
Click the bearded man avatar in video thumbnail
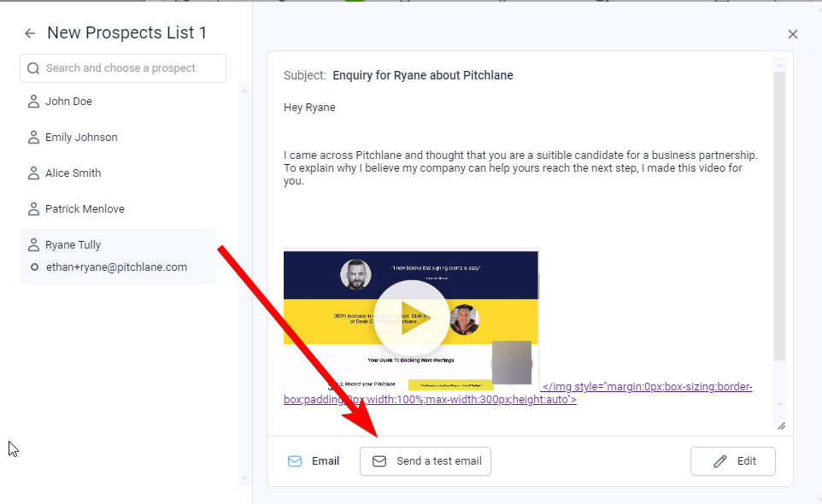click(x=356, y=274)
